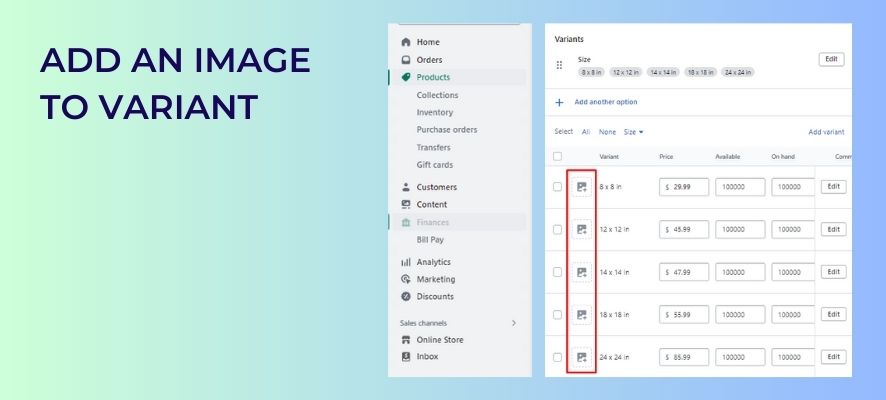Edit the 24 x 24 in variant
Viewport: 886px width, 400px height.
[833, 356]
